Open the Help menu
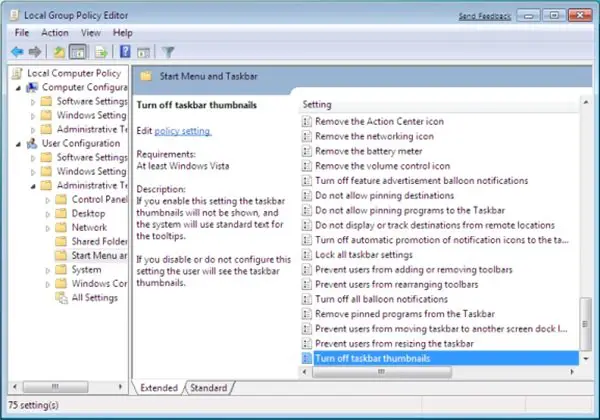The width and height of the screenshot is (600, 420). coord(122,33)
